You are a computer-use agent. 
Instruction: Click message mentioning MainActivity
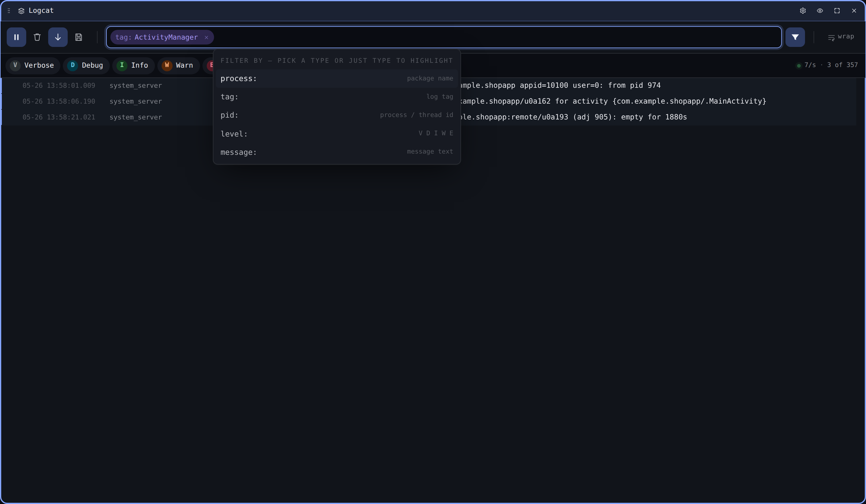pyautogui.click(x=614, y=101)
